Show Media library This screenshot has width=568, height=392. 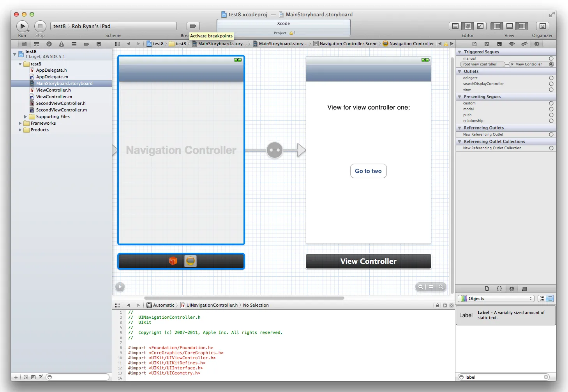(524, 289)
